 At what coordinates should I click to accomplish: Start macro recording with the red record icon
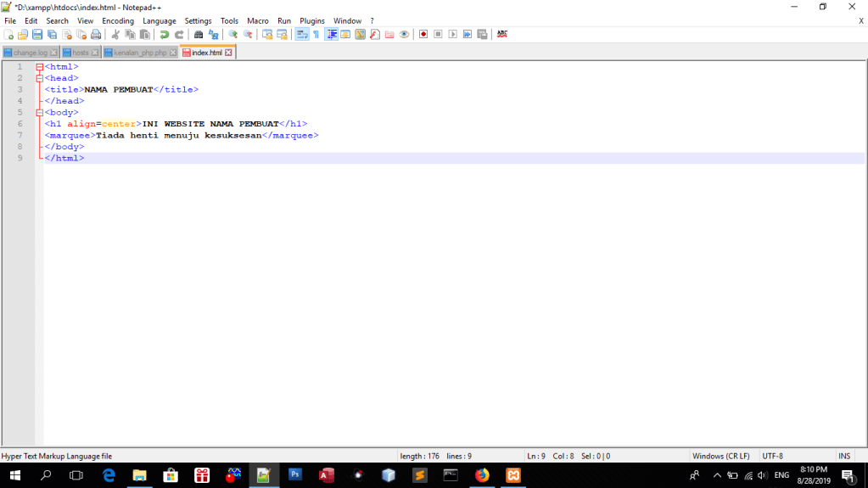click(423, 35)
